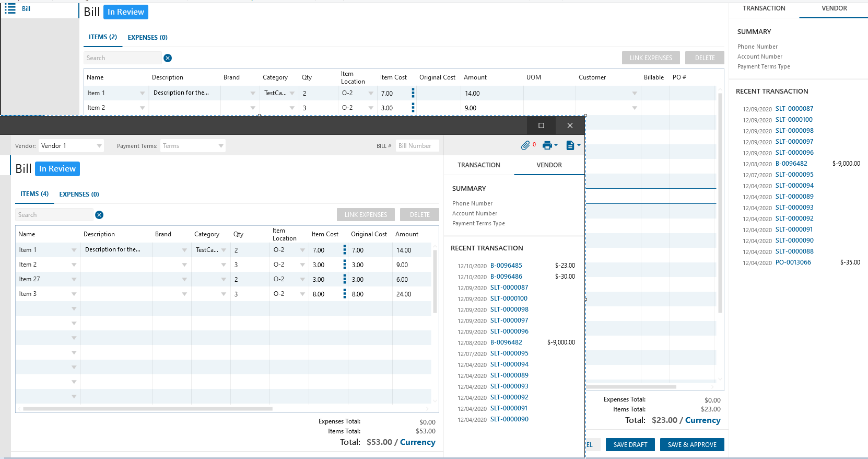868x459 pixels.
Task: Maximize the lower Bill window
Action: (x=541, y=125)
